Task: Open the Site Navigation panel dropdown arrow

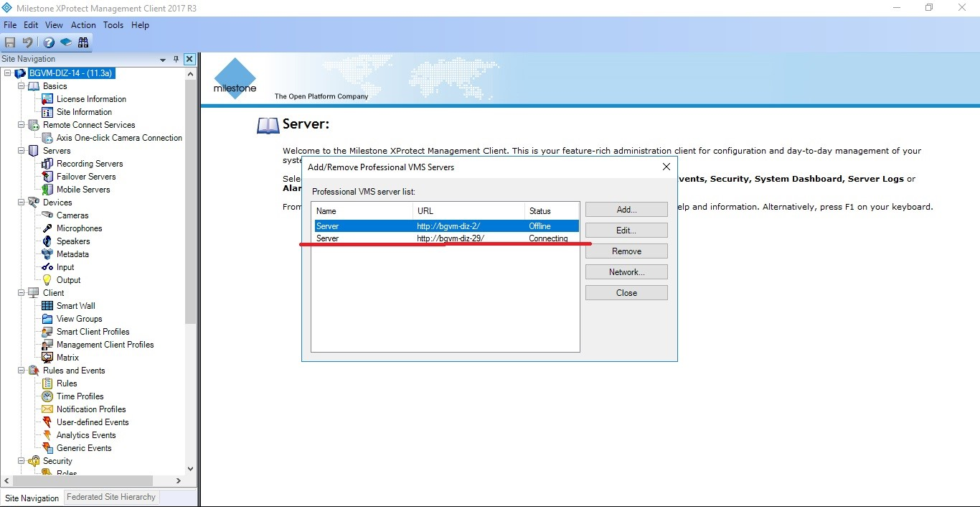Action: pyautogui.click(x=163, y=60)
